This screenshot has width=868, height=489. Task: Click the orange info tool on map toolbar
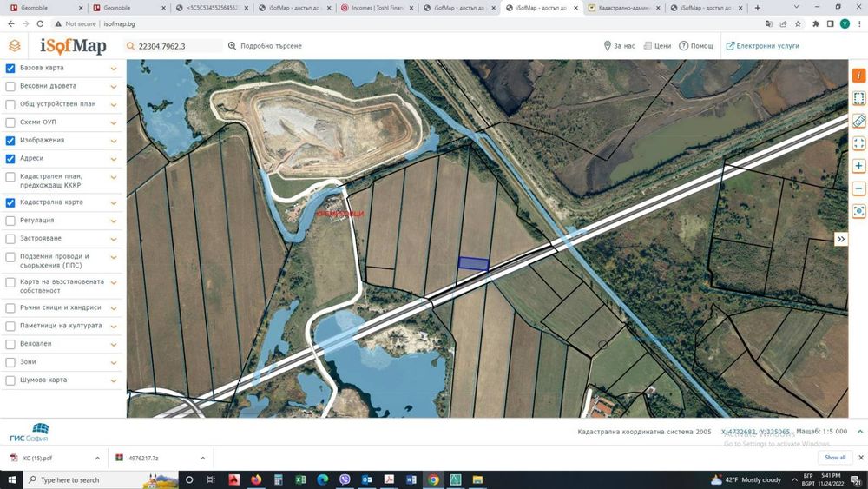tap(858, 76)
